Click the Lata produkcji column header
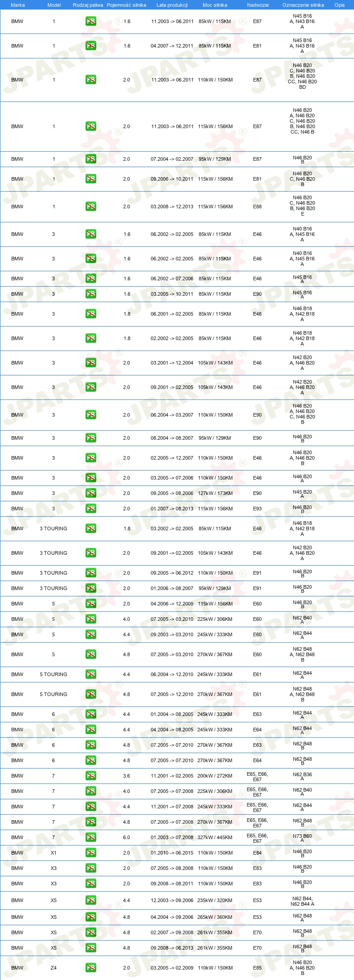This screenshot has height=980, width=354. click(172, 5)
